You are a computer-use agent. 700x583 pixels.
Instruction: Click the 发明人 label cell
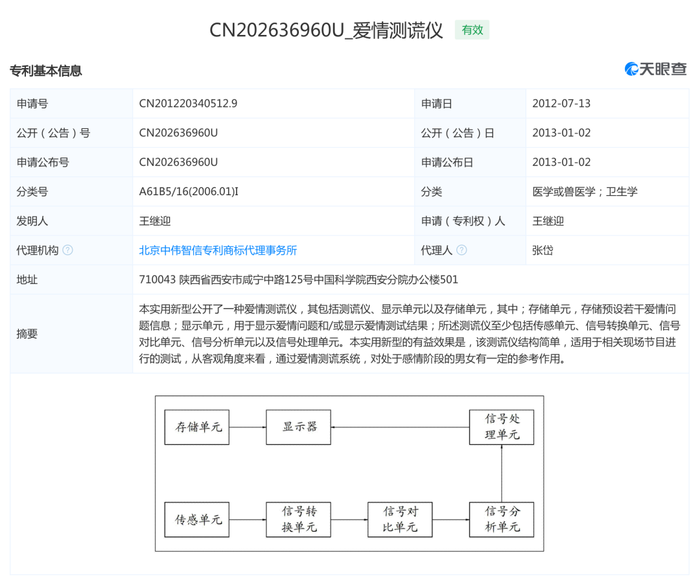[71, 221]
